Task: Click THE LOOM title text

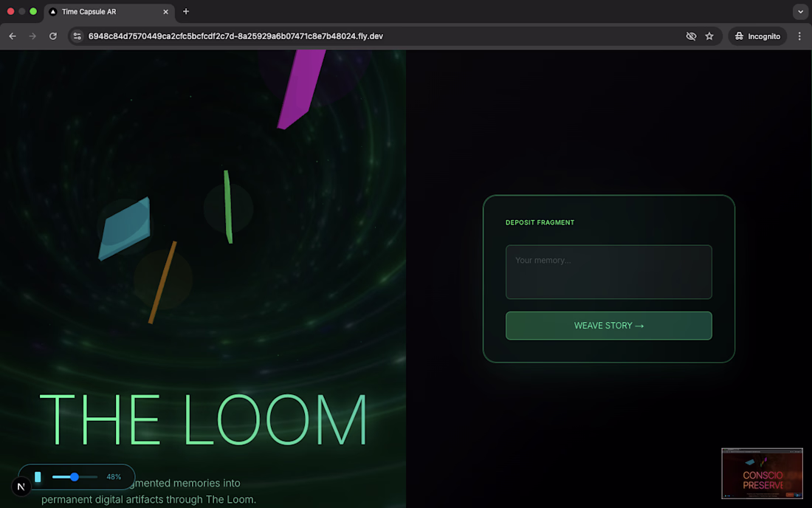Action: pyautogui.click(x=203, y=419)
